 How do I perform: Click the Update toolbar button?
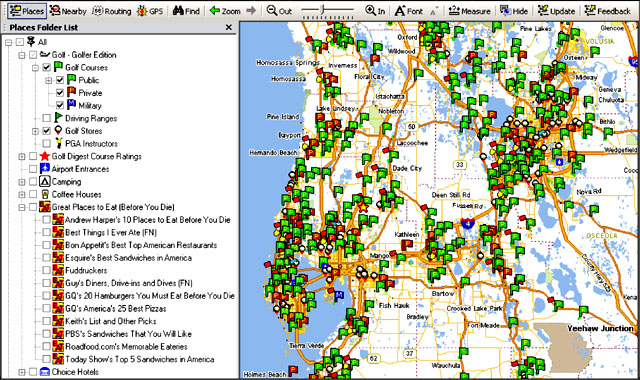click(556, 11)
